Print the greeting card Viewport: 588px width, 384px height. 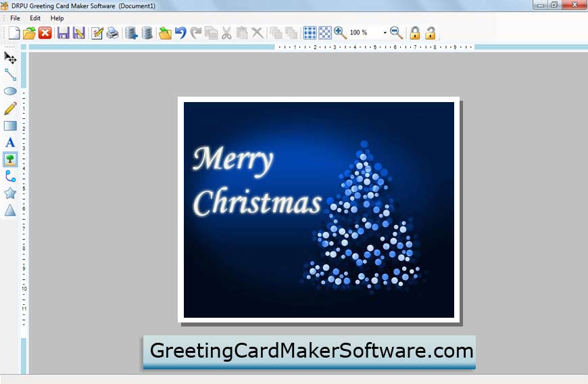click(112, 33)
